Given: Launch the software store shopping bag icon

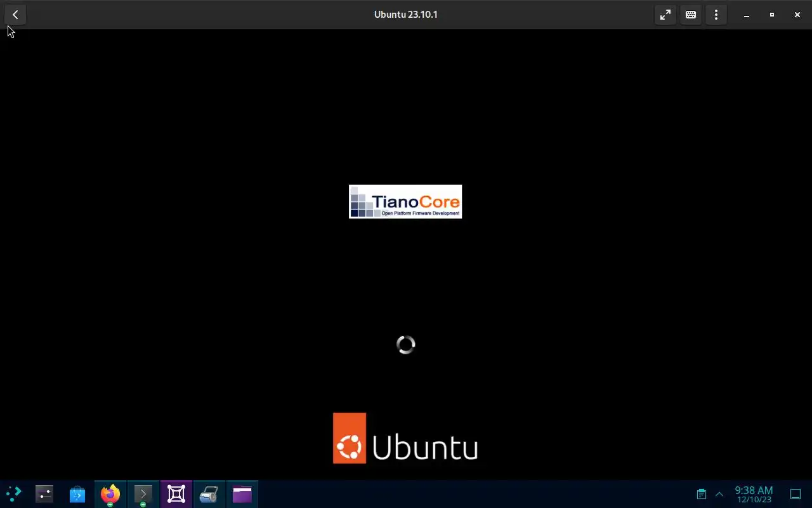Looking at the screenshot, I should pyautogui.click(x=77, y=494).
